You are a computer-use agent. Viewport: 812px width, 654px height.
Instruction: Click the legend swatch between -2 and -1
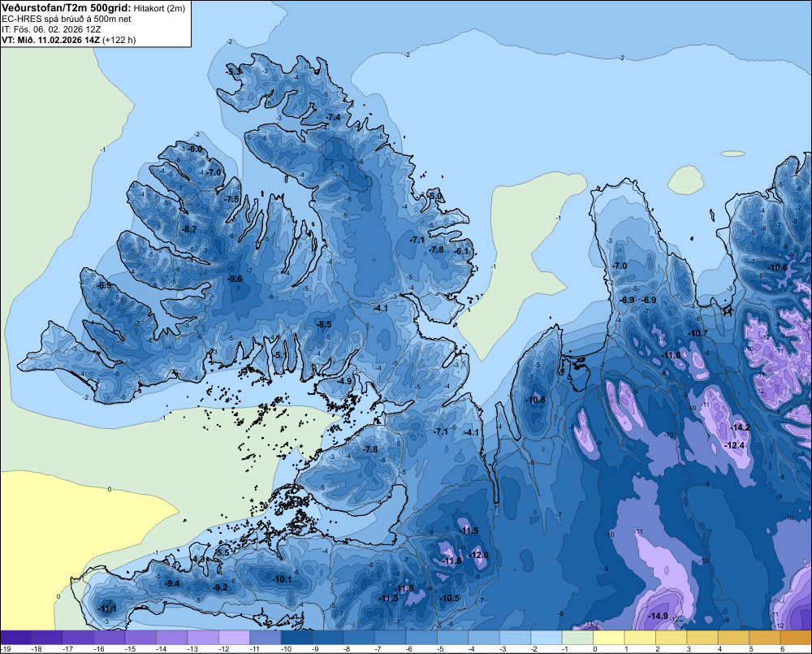546,638
